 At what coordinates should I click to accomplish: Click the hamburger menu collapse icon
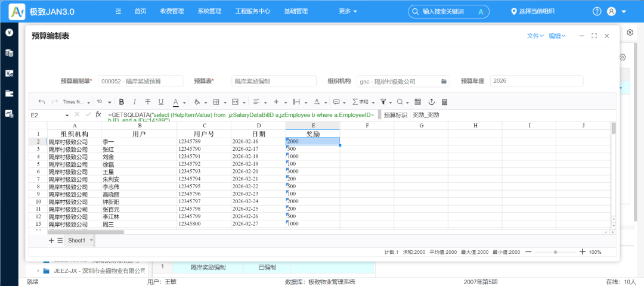[118, 11]
